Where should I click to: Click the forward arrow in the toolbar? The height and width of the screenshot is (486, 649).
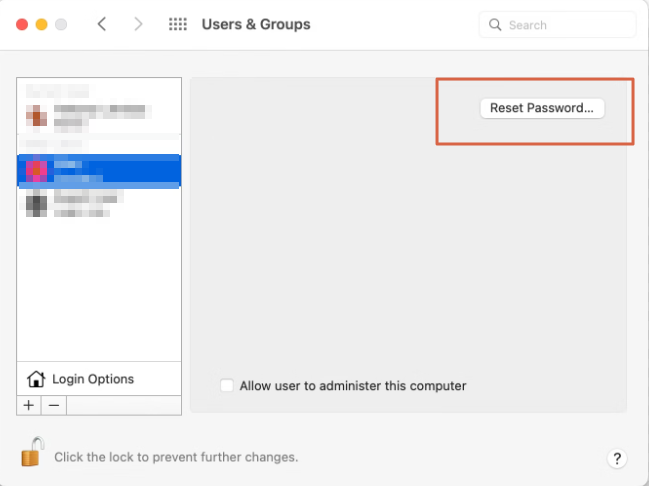point(138,24)
